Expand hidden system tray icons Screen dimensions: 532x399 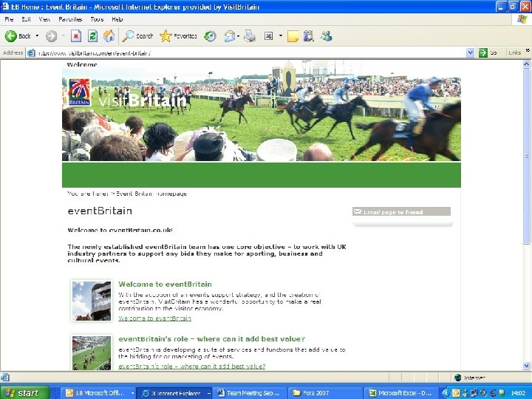coord(446,393)
